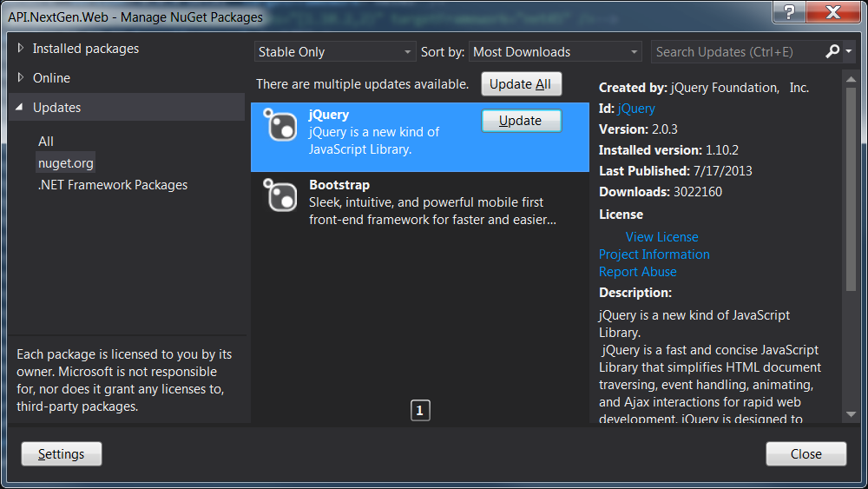This screenshot has width=868, height=489.
Task: Click the 'Downloads: 3022160' text
Action: [661, 192]
